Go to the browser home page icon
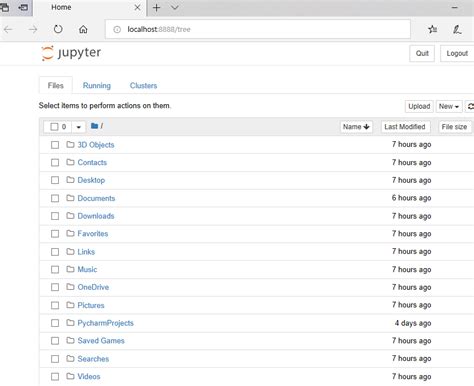This screenshot has height=386, width=474. click(x=83, y=29)
